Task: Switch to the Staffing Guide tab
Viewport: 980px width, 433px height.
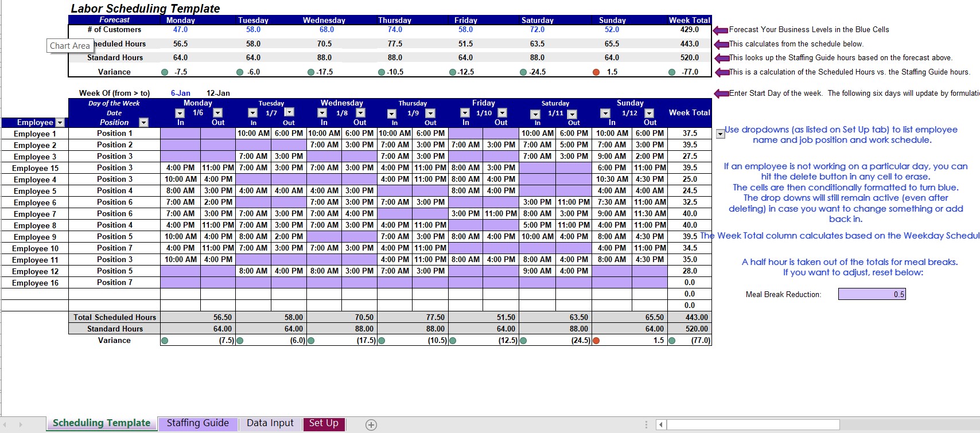Action: 198,423
